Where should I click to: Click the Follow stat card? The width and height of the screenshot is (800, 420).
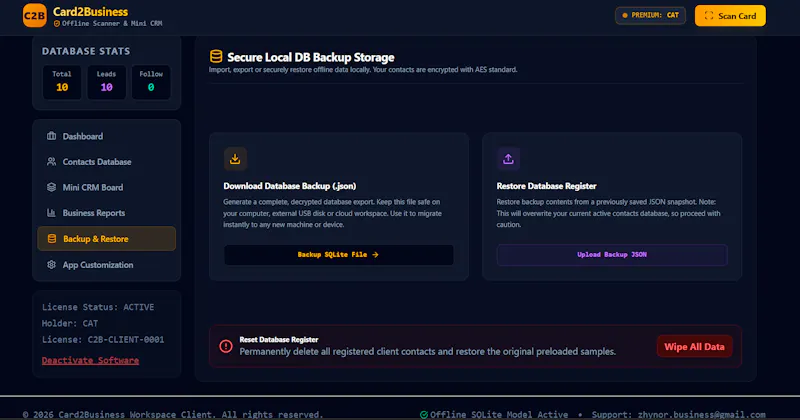click(151, 82)
